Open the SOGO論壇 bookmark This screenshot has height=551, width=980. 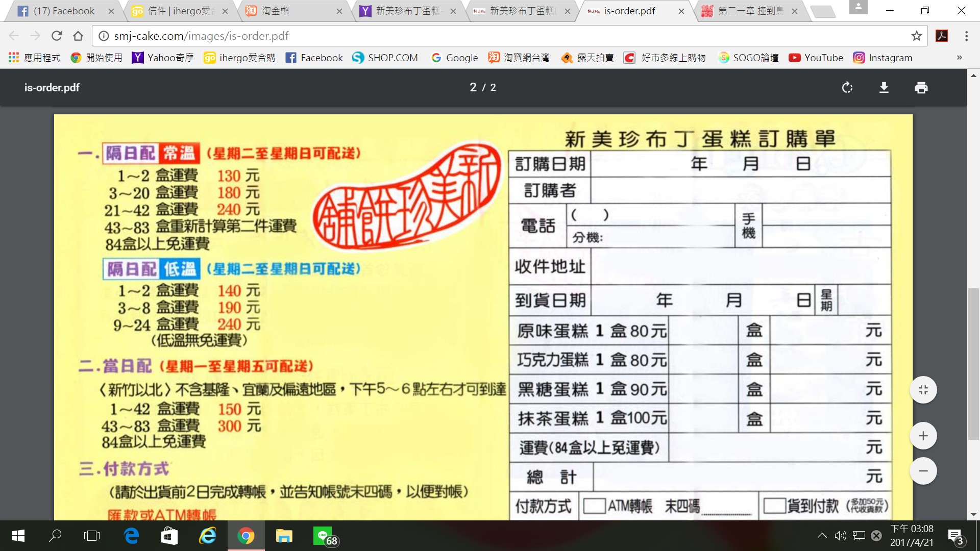[x=748, y=58]
